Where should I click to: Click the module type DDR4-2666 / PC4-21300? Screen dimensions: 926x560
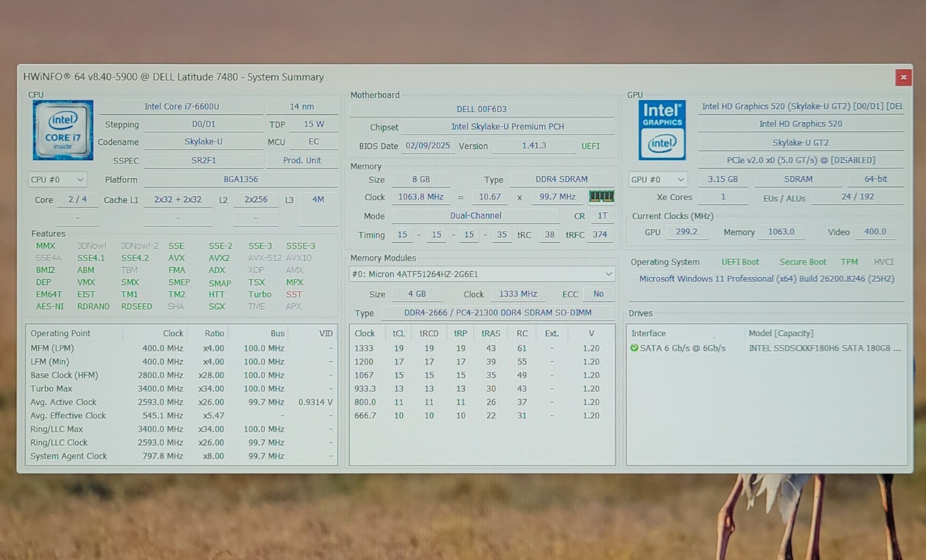(498, 313)
